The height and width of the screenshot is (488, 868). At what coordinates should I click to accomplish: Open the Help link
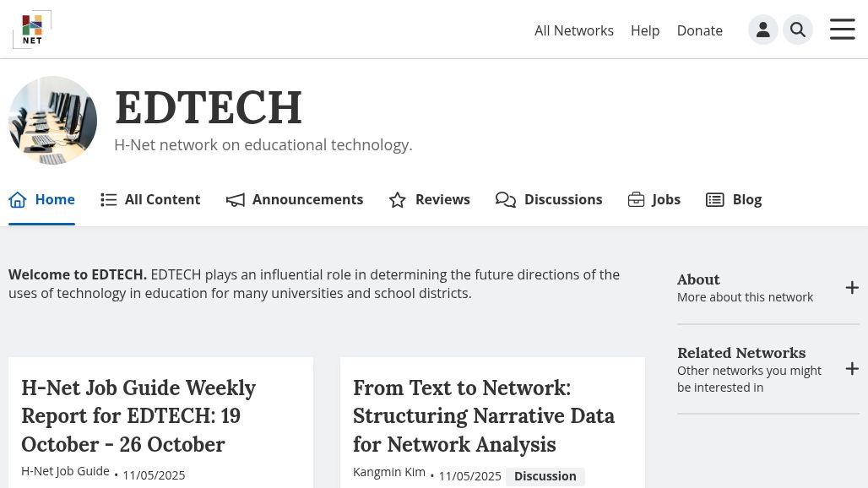click(x=645, y=30)
